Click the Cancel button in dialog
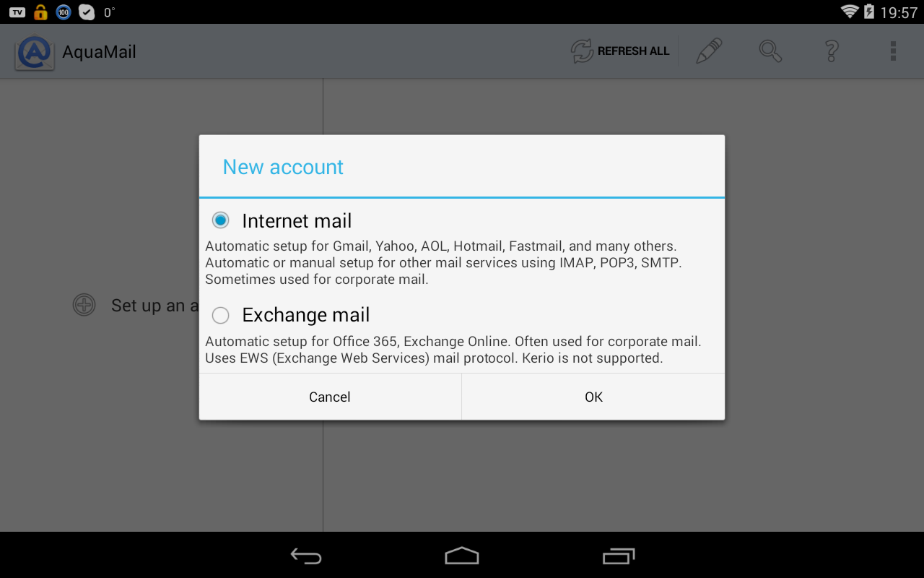This screenshot has height=578, width=924. click(330, 397)
